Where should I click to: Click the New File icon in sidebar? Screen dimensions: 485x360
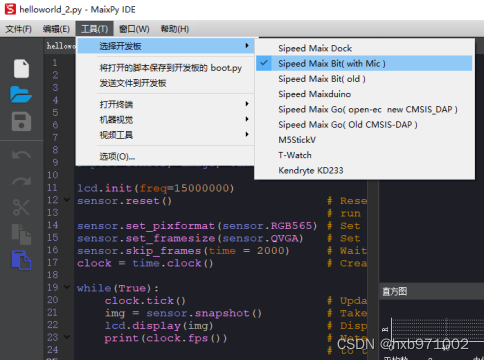[21, 69]
